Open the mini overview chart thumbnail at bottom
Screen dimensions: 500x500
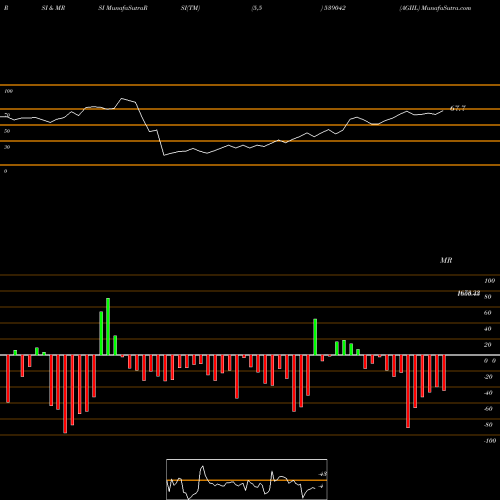coord(247,479)
